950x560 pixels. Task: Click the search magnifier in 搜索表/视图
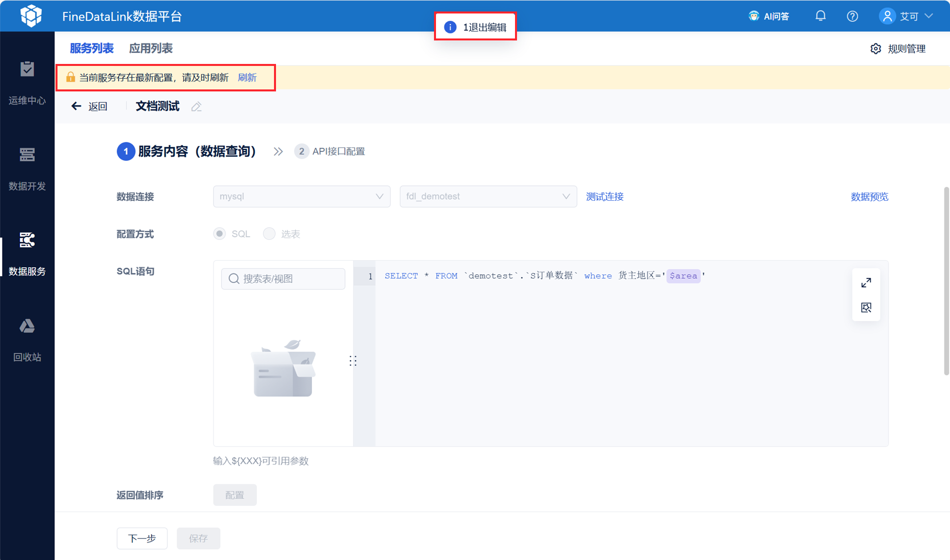[x=234, y=279]
